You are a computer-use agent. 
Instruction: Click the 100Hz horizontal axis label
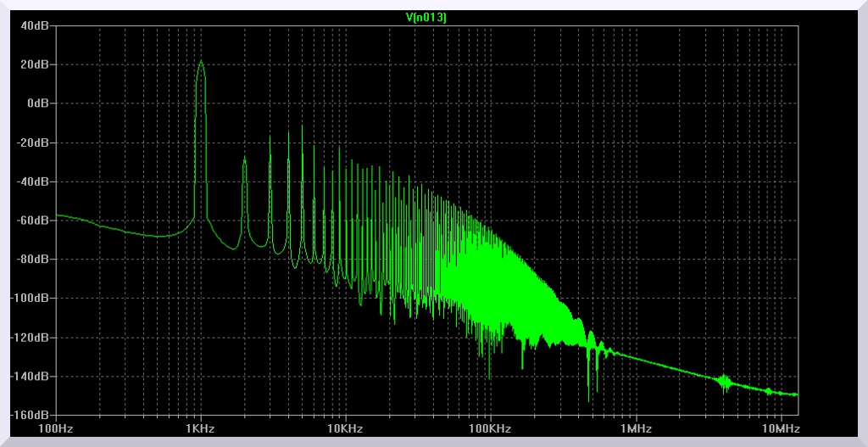click(56, 429)
